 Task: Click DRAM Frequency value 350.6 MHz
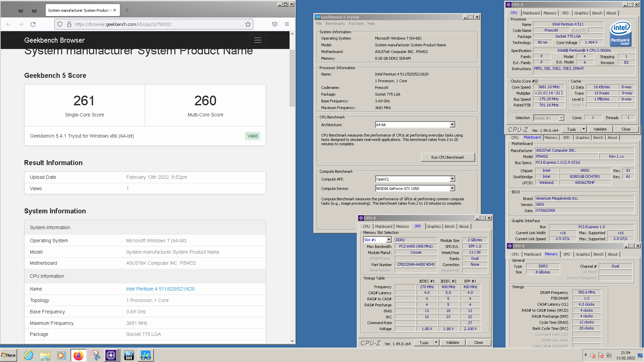(586, 292)
